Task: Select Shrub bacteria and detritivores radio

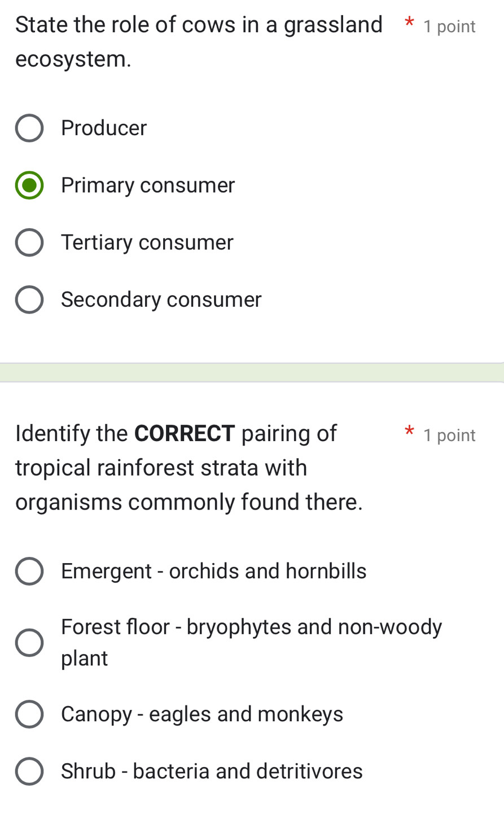Action: [29, 772]
